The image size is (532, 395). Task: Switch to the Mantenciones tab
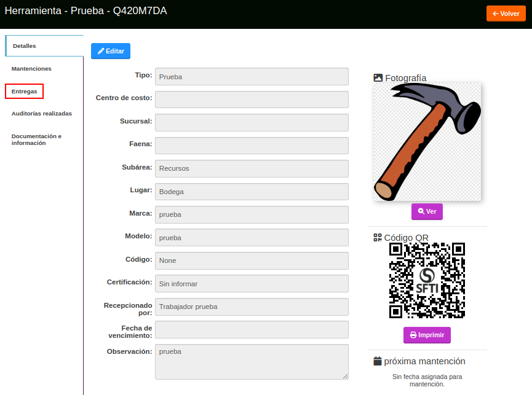31,69
